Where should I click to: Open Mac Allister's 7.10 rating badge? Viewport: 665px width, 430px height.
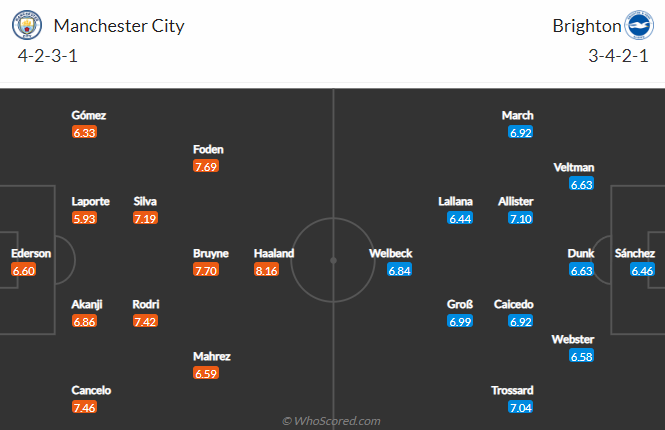point(522,217)
